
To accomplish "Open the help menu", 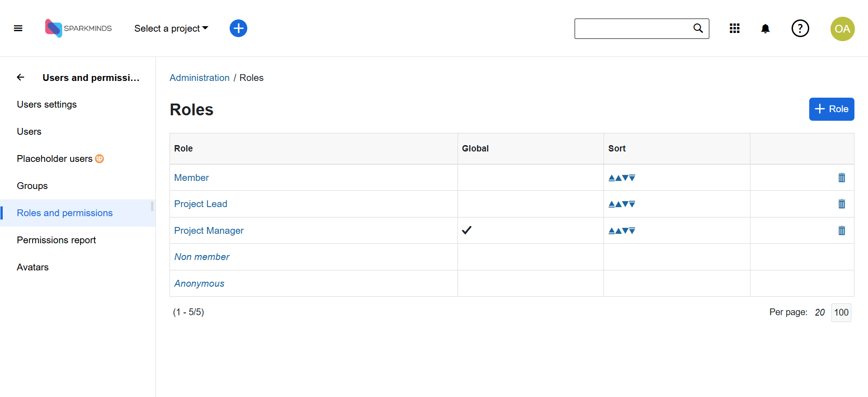I will pos(800,28).
